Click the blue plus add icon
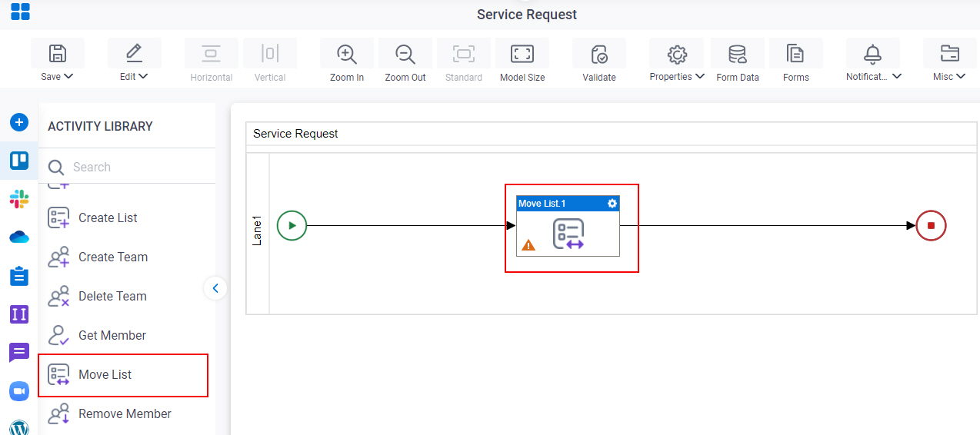 (x=19, y=122)
